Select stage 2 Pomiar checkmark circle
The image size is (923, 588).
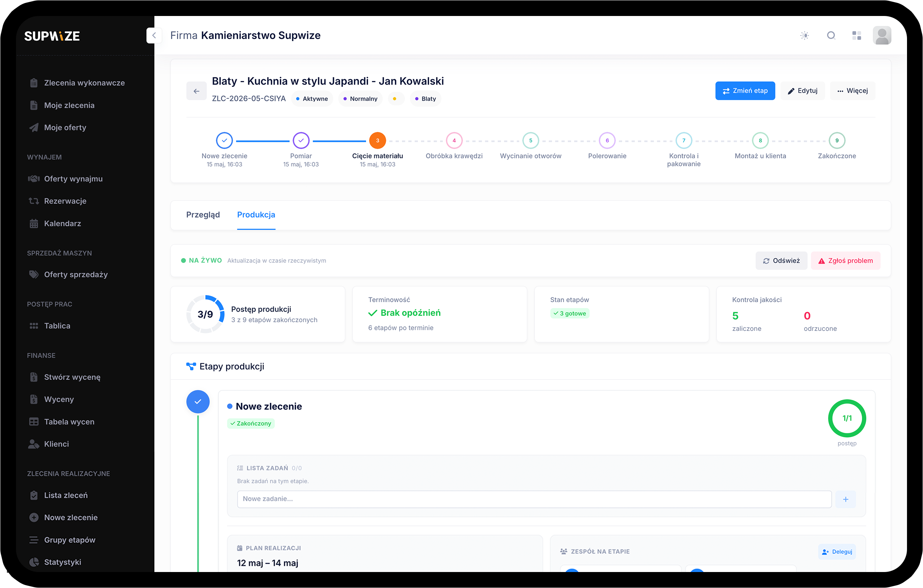[x=301, y=141]
